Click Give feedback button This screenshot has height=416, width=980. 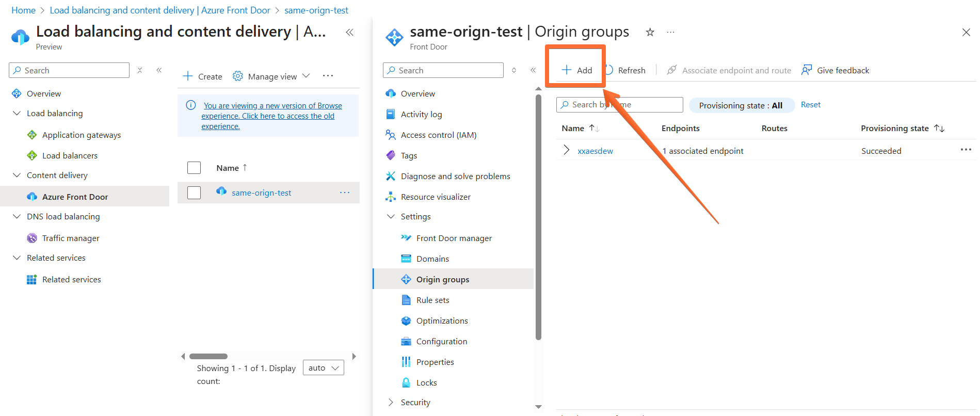click(x=835, y=70)
